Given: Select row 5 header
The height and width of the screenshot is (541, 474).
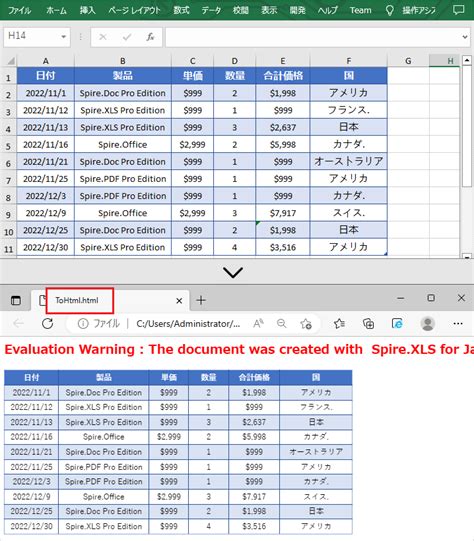Looking at the screenshot, I should pos(8,146).
